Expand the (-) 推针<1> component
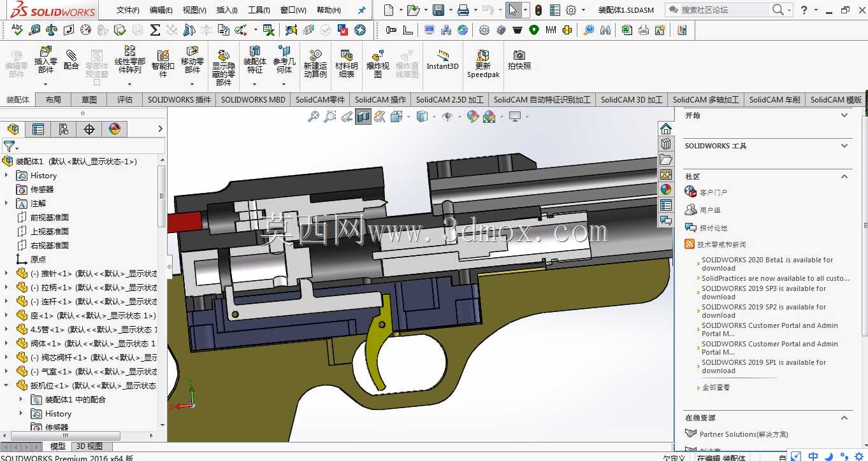The image size is (868, 461). 7,273
